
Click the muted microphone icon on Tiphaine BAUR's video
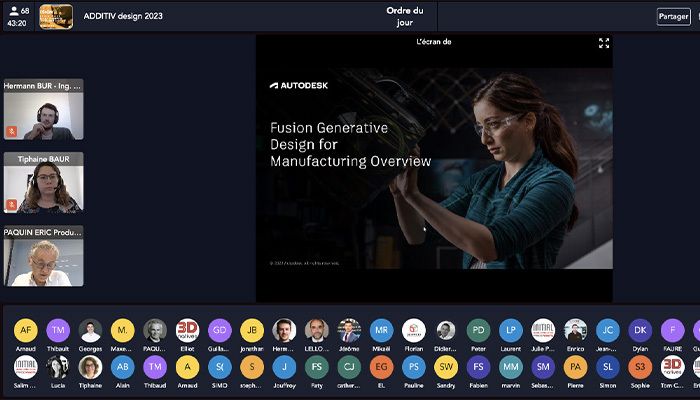point(12,204)
